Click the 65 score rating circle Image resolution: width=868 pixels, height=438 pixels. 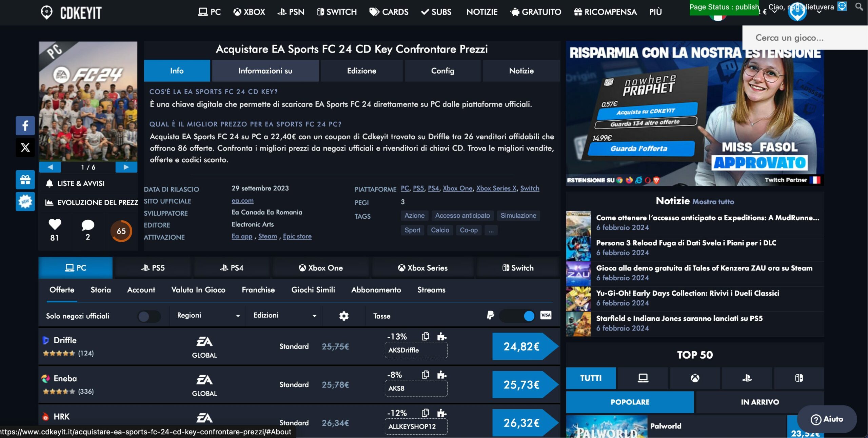121,231
